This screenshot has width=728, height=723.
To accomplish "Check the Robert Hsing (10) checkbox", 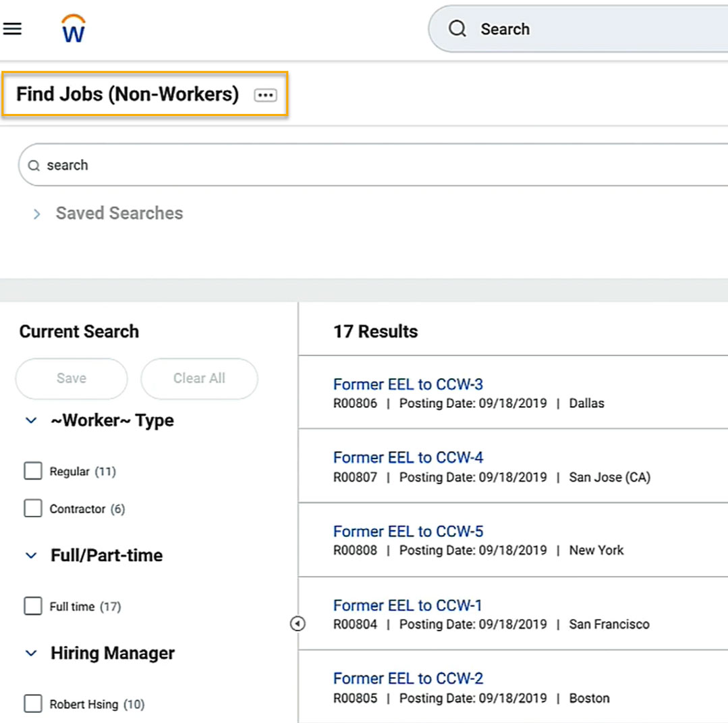I will click(33, 703).
